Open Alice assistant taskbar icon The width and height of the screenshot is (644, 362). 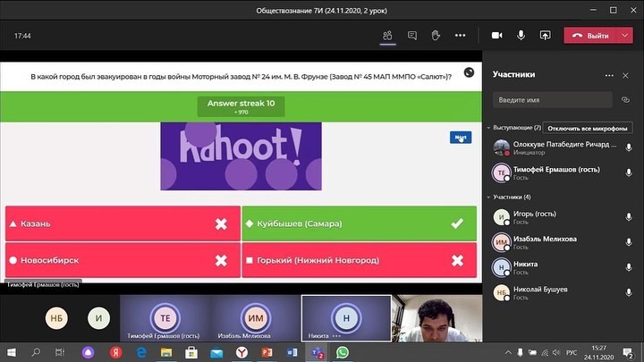[88, 352]
